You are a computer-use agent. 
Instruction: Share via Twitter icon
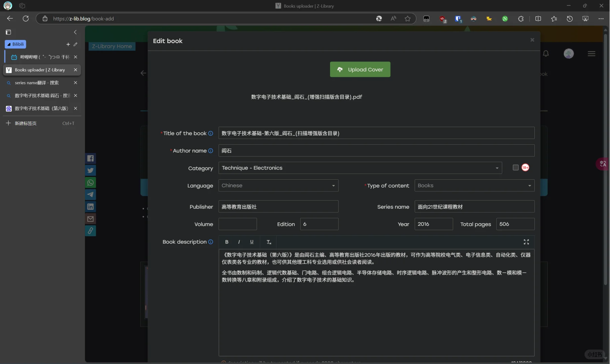tap(90, 171)
